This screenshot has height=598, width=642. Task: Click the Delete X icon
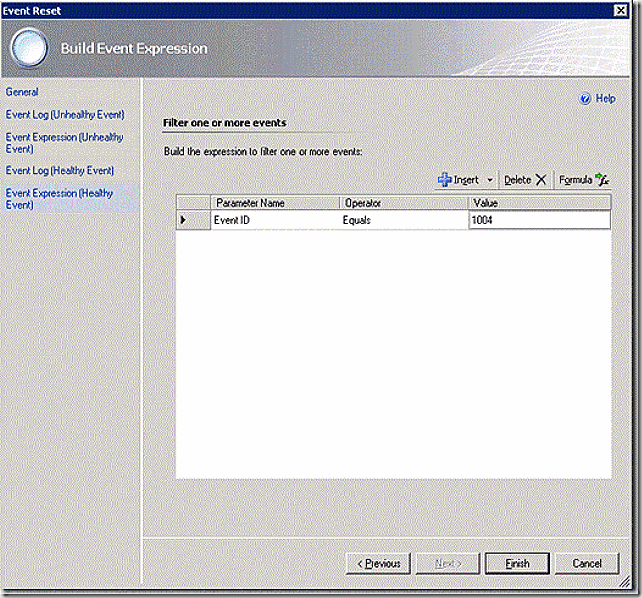pos(541,180)
